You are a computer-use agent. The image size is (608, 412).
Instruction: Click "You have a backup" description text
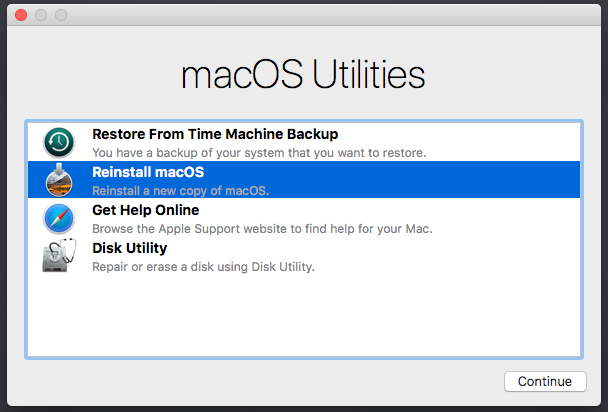tap(259, 153)
